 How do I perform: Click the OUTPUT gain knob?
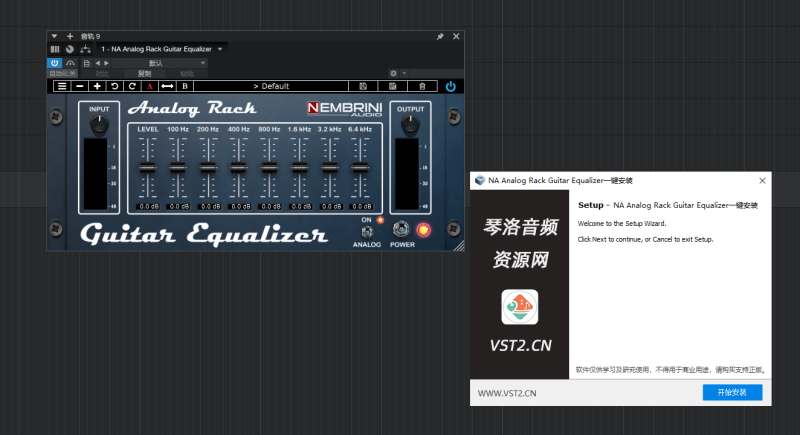coord(410,124)
